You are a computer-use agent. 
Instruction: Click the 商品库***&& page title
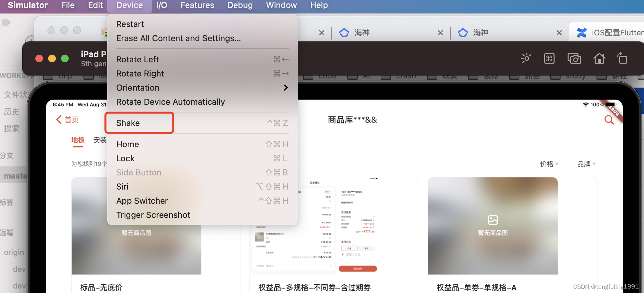352,120
